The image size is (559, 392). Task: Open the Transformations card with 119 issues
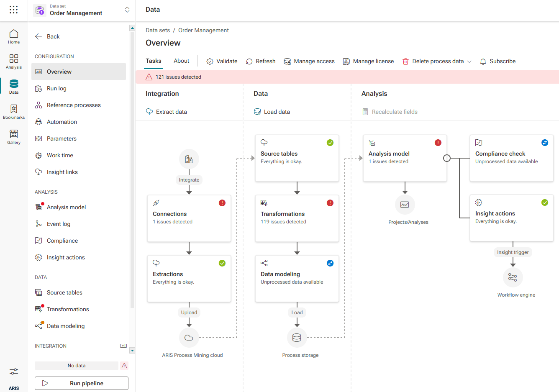coord(297,218)
